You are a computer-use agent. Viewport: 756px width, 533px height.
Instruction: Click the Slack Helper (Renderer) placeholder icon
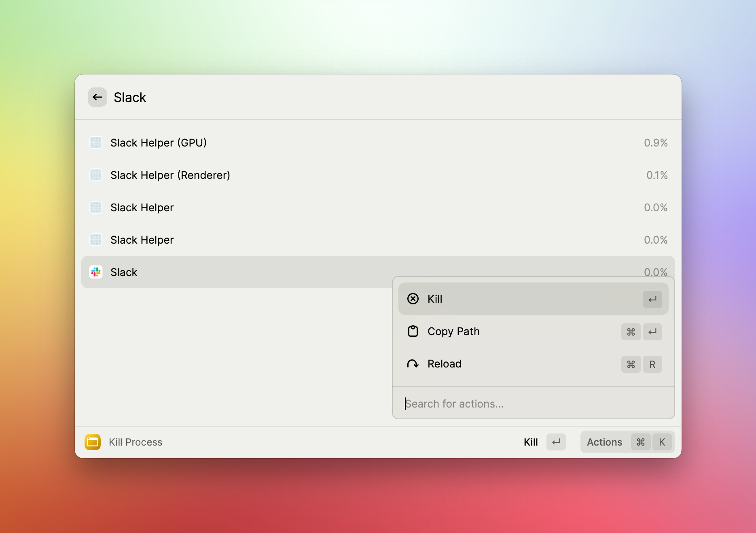pyautogui.click(x=96, y=175)
